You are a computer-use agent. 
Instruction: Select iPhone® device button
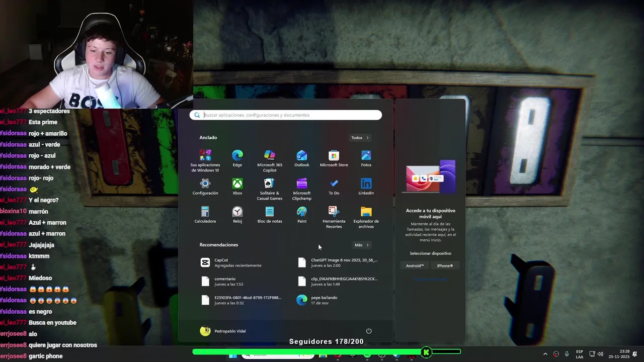coord(445,266)
